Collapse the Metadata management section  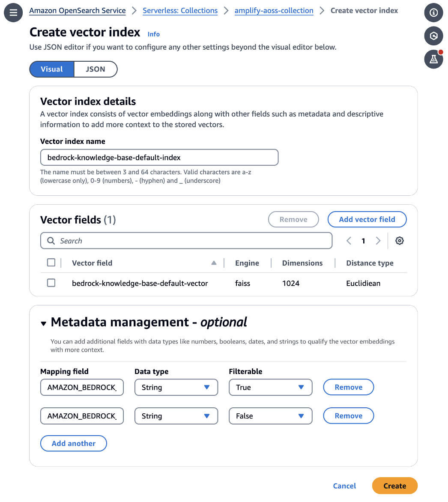click(43, 324)
